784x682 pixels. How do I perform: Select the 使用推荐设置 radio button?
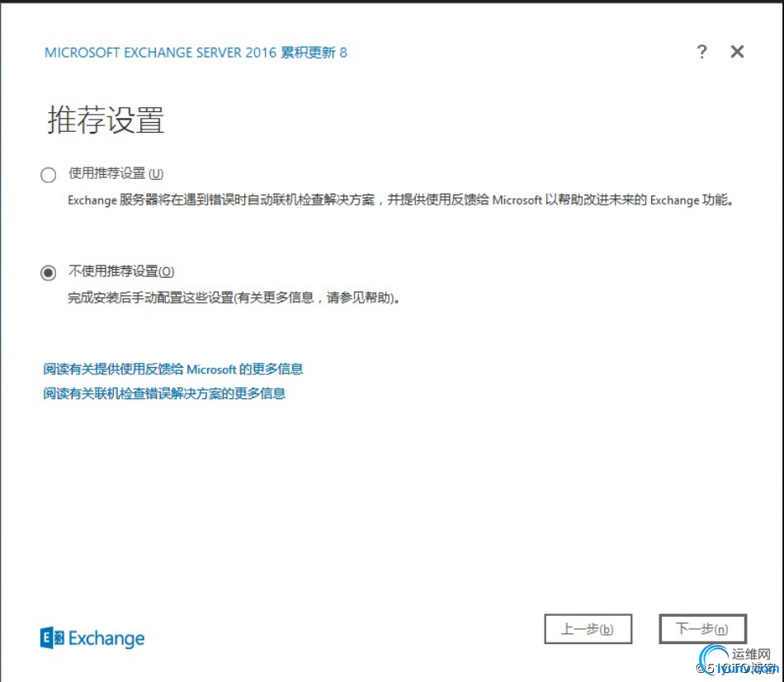tap(49, 175)
